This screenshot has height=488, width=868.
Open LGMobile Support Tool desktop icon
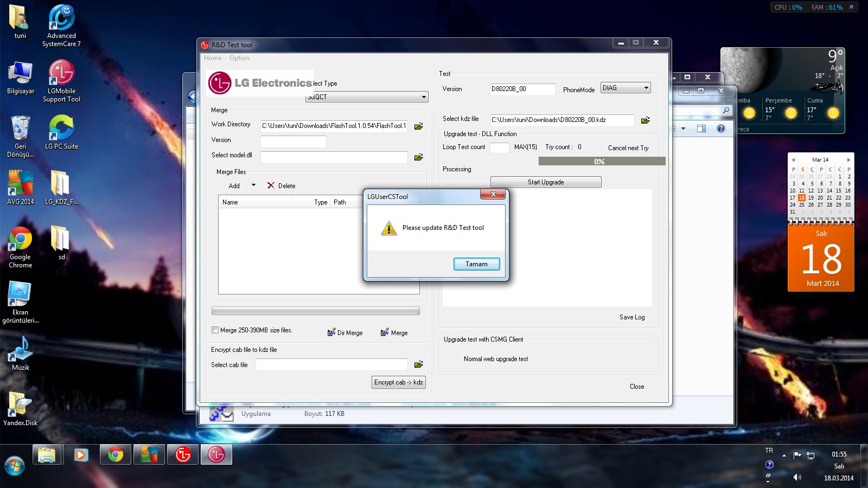click(x=61, y=80)
